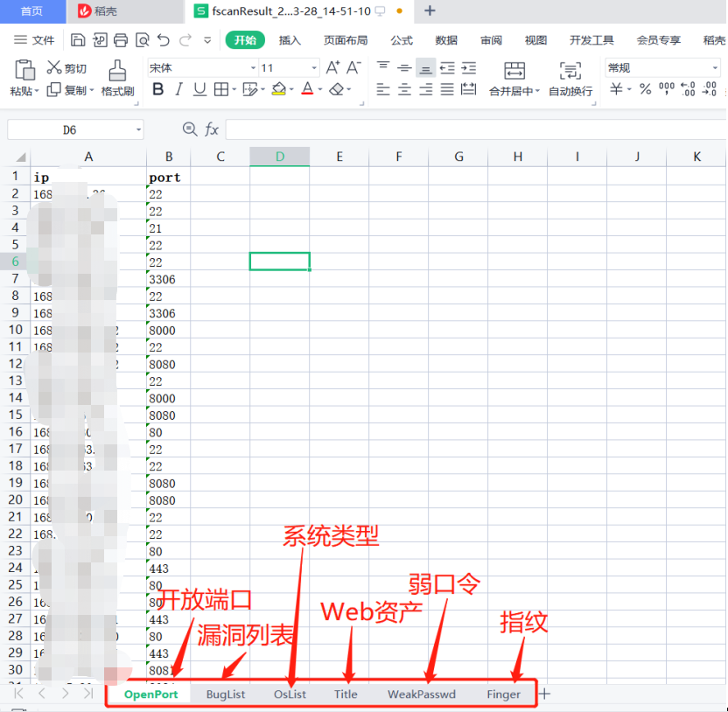Open number format dropdown 常规
Screen dimensions: 728x712
click(x=715, y=68)
